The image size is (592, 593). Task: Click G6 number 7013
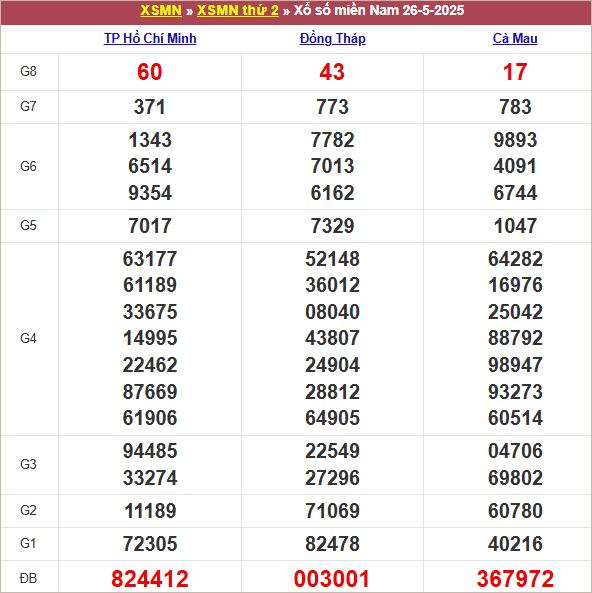[332, 166]
